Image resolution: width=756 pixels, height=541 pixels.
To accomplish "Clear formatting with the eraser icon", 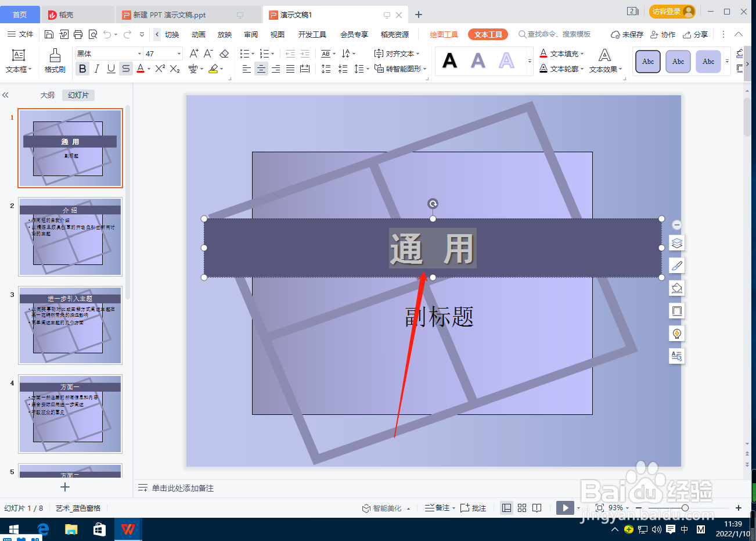I will point(224,53).
